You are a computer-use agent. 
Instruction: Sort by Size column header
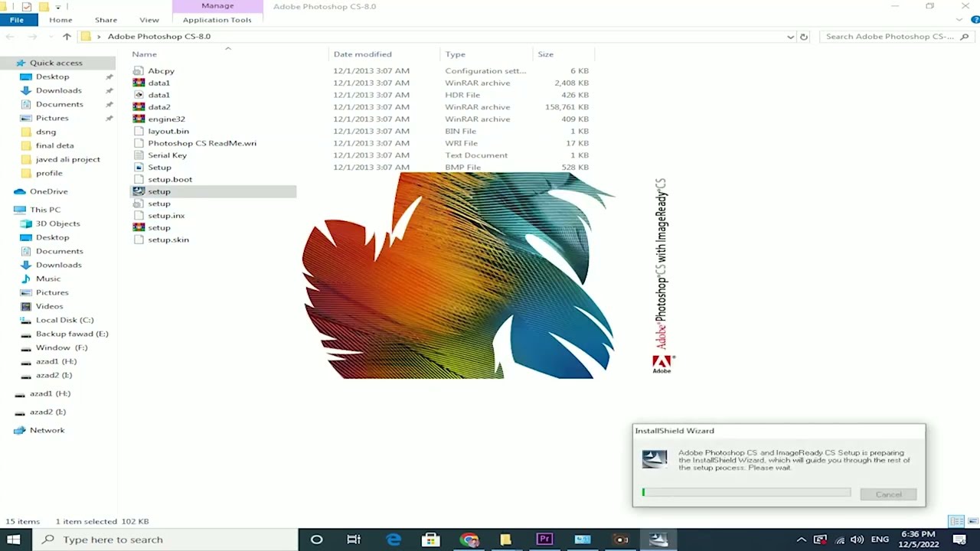(545, 54)
